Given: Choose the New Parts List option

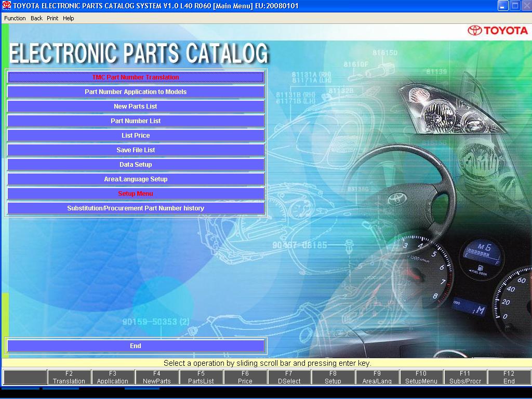Looking at the screenshot, I should pos(136,107).
